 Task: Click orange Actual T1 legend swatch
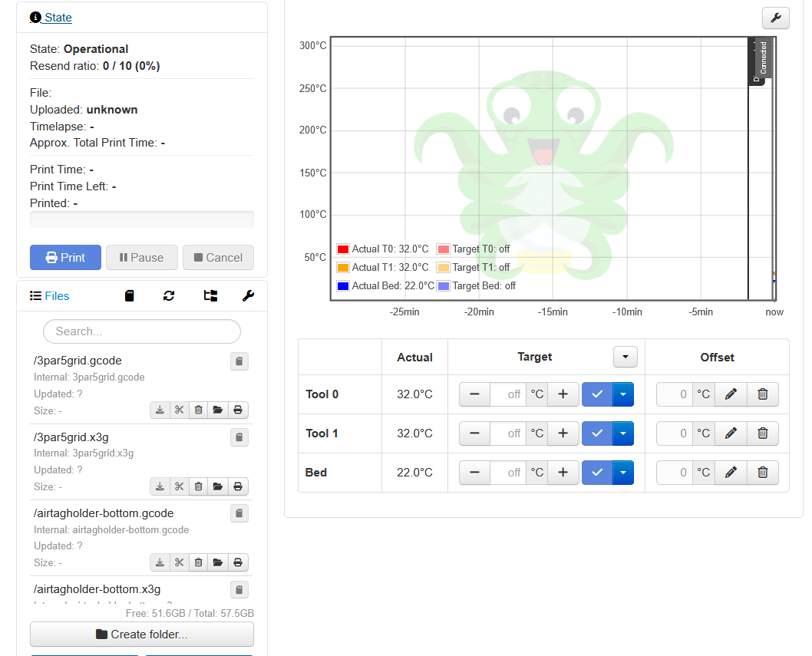click(343, 268)
